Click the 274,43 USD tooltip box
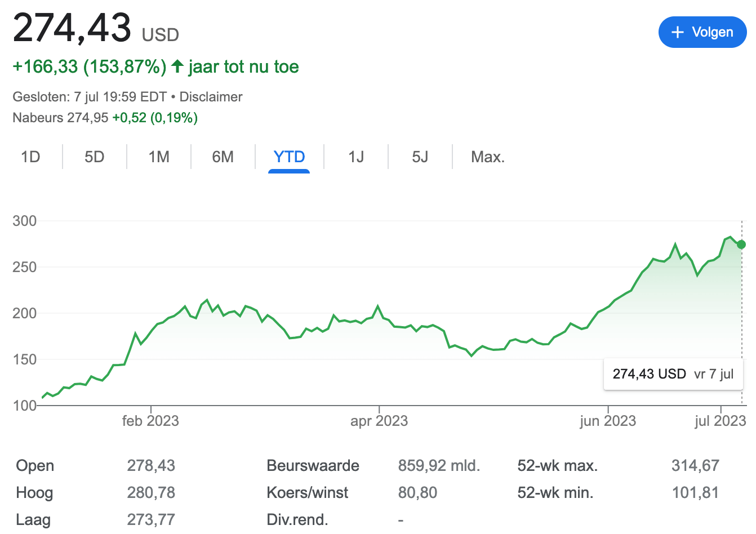 [673, 373]
